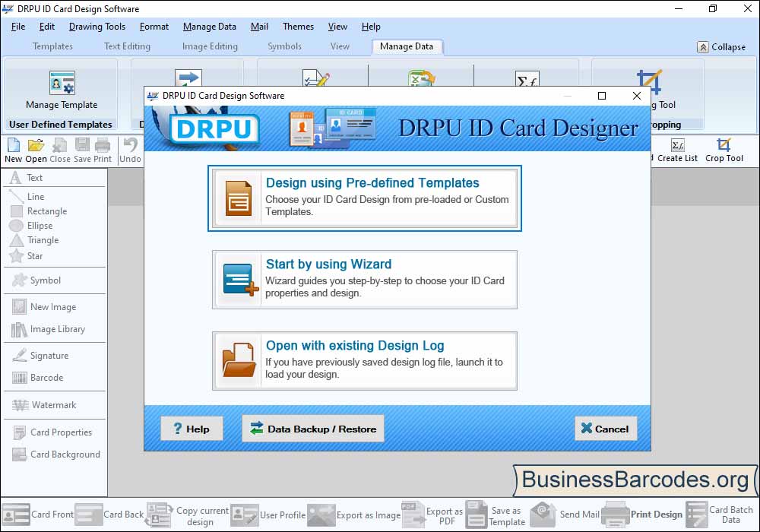This screenshot has height=532, width=760.
Task: Collapse the ribbon
Action: pyautogui.click(x=721, y=47)
